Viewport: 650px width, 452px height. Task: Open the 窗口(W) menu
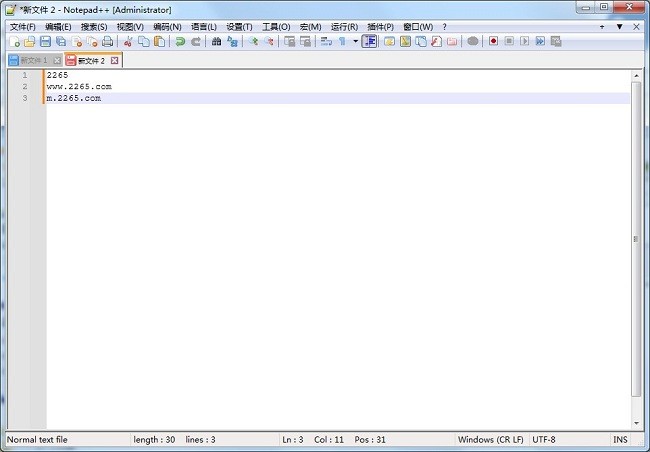tap(418, 27)
